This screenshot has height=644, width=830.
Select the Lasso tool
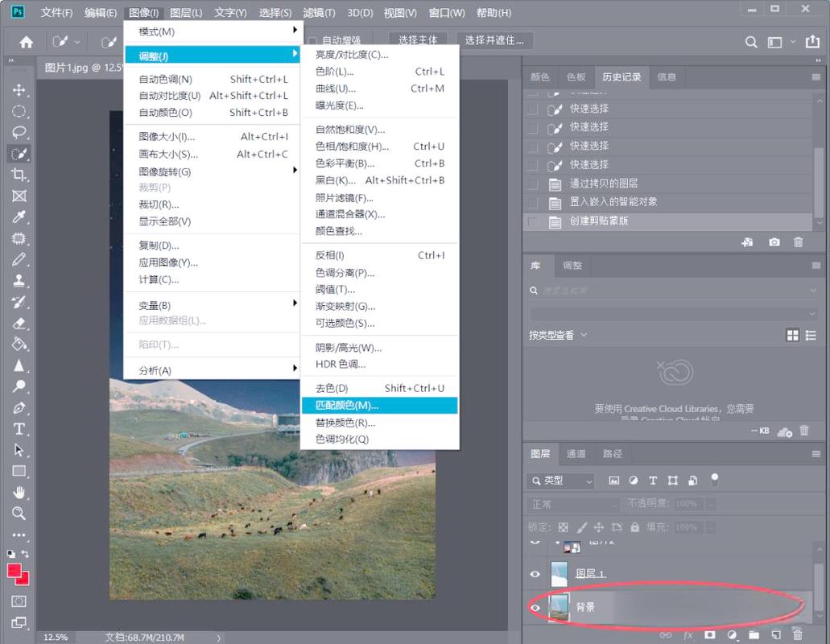pyautogui.click(x=19, y=132)
